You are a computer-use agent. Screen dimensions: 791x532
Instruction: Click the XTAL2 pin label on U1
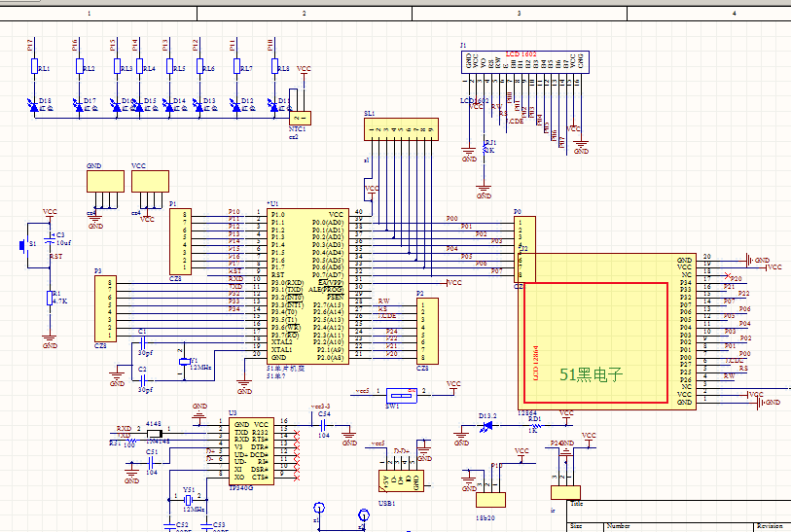pyautogui.click(x=281, y=342)
